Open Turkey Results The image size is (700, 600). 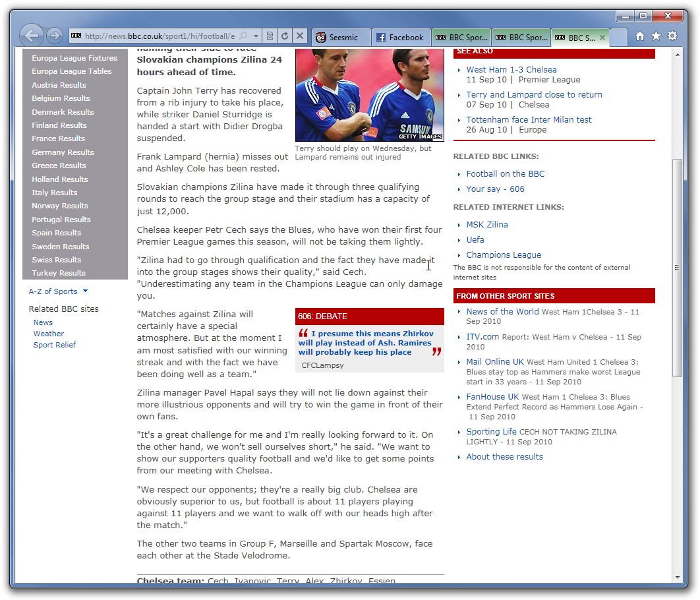pyautogui.click(x=59, y=273)
